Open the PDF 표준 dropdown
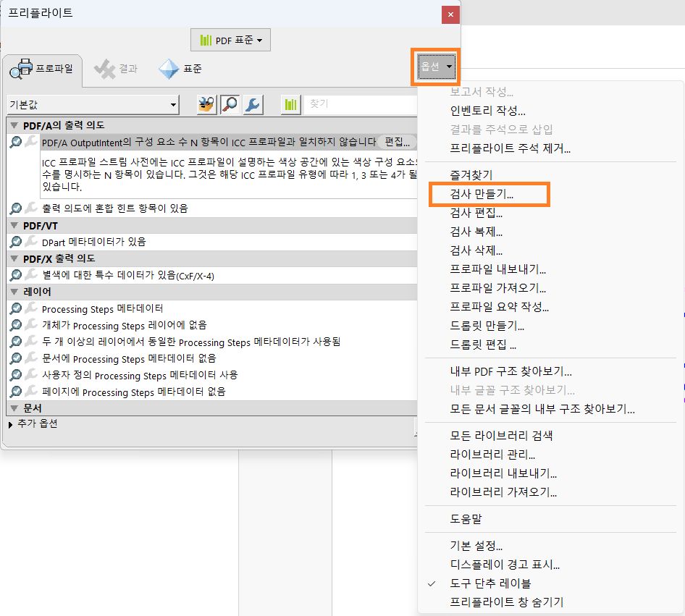Image resolution: width=685 pixels, height=616 pixels. tap(230, 40)
